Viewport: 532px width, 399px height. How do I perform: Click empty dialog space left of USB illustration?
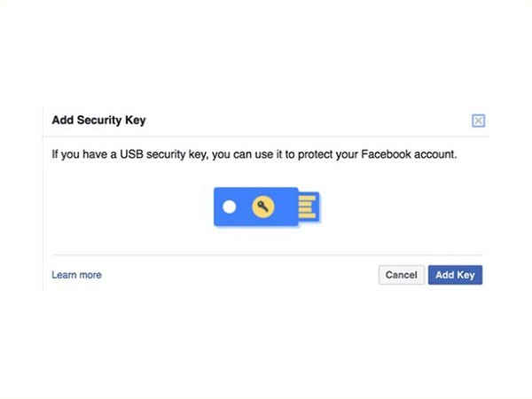(x=124, y=207)
